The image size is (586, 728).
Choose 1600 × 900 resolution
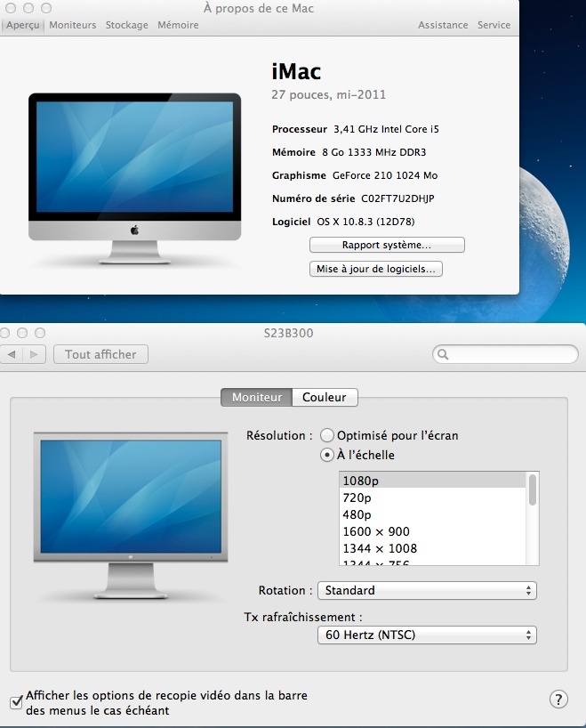point(433,531)
